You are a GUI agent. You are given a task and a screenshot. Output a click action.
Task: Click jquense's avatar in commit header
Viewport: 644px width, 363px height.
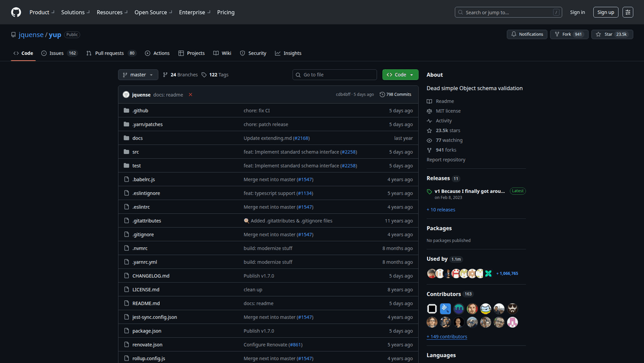(126, 94)
